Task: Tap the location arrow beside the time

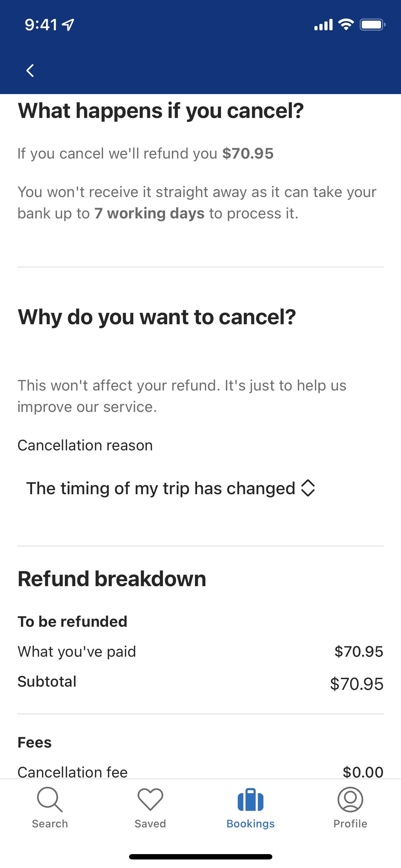Action: point(68,25)
